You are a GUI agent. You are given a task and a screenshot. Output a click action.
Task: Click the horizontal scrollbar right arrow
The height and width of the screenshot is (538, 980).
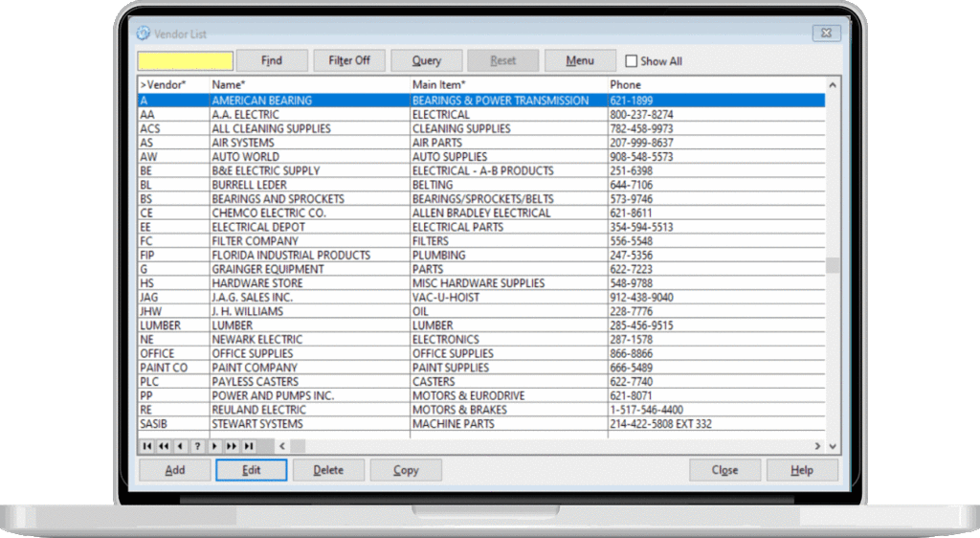click(817, 446)
